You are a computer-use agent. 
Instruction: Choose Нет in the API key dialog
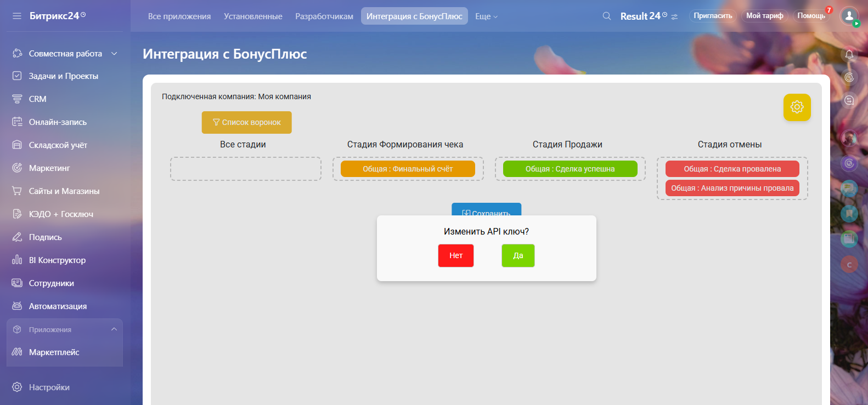[456, 255]
